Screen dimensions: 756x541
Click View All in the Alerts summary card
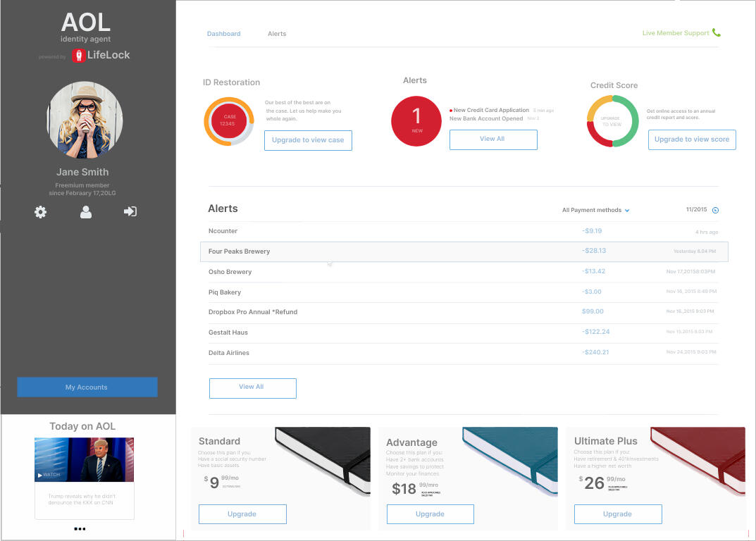click(493, 139)
